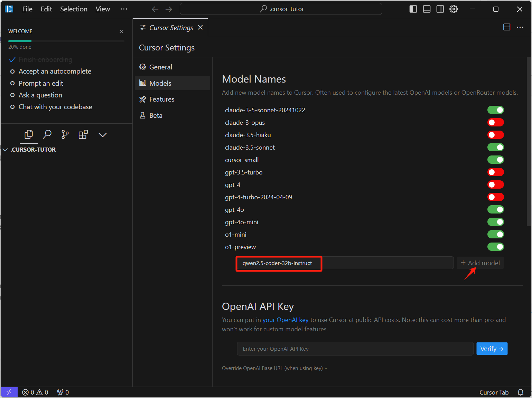The height and width of the screenshot is (398, 532).
Task: Click the onboarding progress bar
Action: pyautogui.click(x=66, y=41)
